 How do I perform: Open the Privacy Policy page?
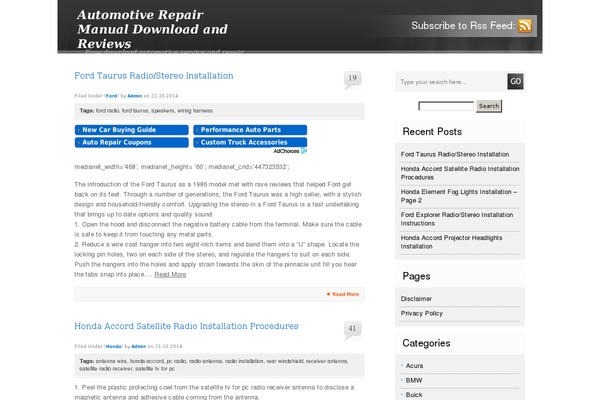click(x=422, y=313)
